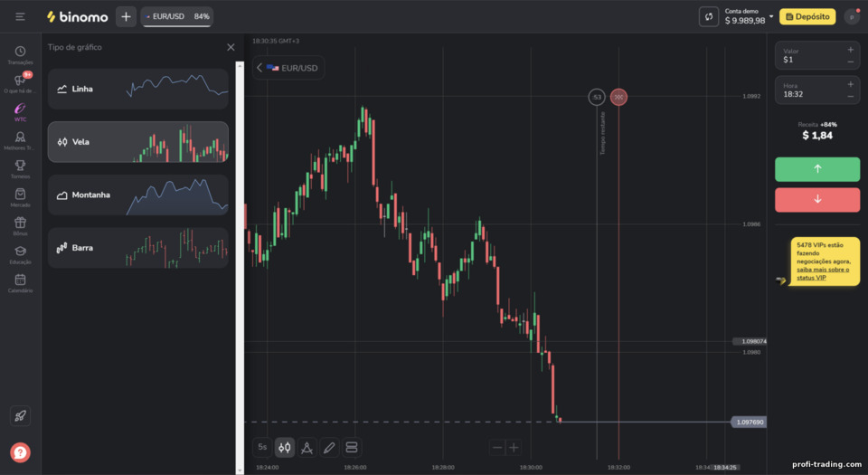868x475 pixels.
Task: Click the rocket icon in the sidebar
Action: tap(20, 416)
